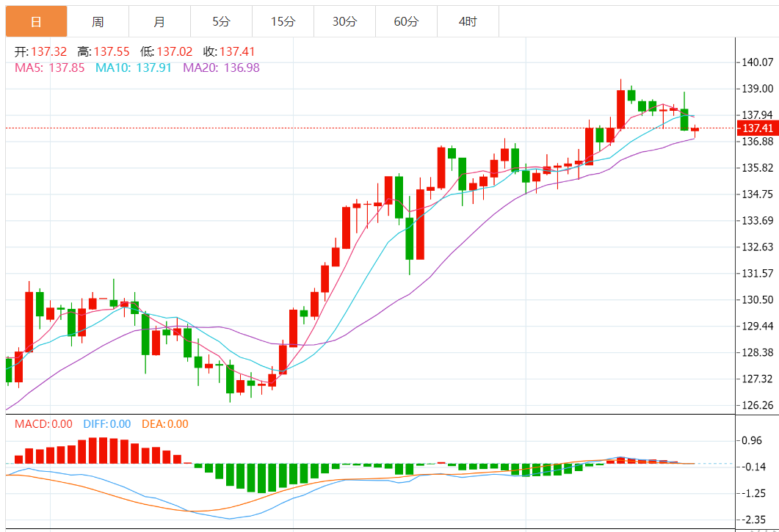Image resolution: width=779 pixels, height=532 pixels.
Task: Open the 5分 timeframe tab
Action: click(221, 21)
